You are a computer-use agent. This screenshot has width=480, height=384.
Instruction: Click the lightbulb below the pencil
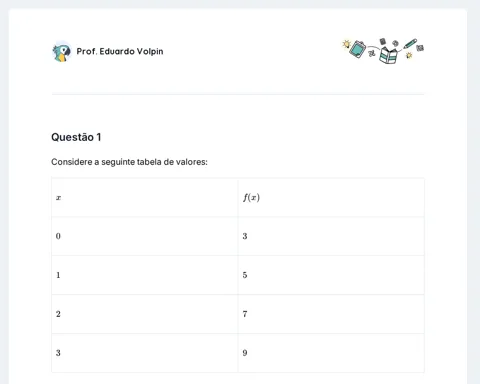(409, 55)
